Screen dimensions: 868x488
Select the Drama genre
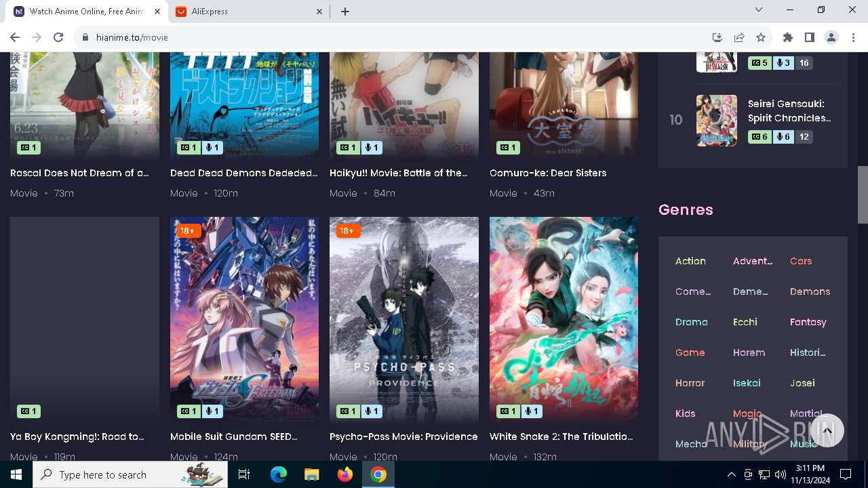coord(692,322)
